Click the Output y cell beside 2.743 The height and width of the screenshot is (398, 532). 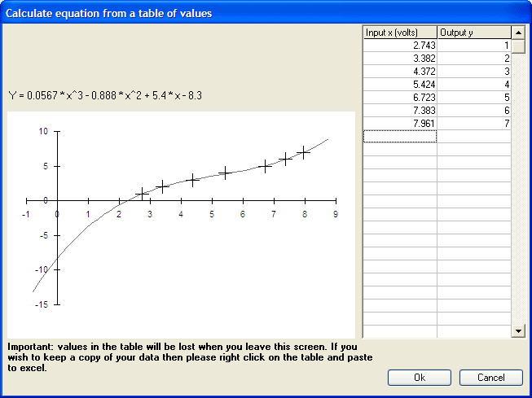tap(473, 46)
